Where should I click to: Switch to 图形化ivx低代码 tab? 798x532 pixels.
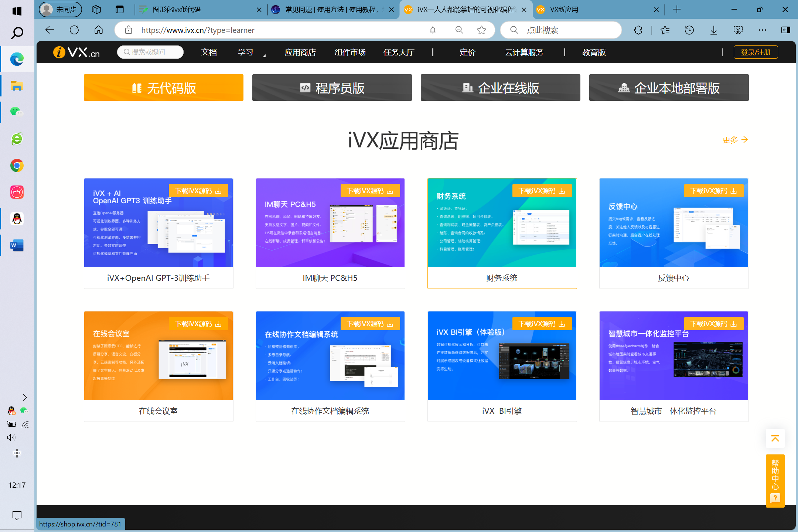pyautogui.click(x=177, y=10)
